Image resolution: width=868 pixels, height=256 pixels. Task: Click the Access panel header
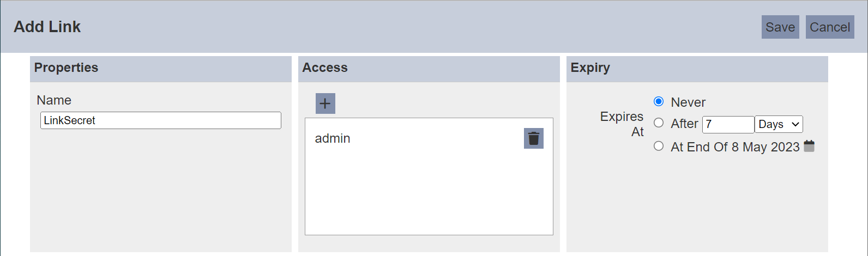coord(429,68)
